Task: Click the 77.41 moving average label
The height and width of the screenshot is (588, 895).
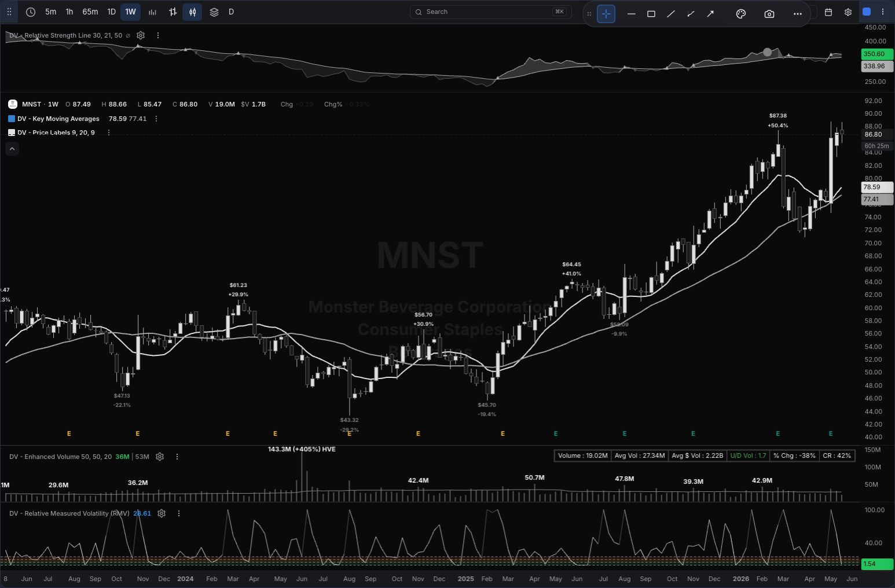Action: point(877,199)
